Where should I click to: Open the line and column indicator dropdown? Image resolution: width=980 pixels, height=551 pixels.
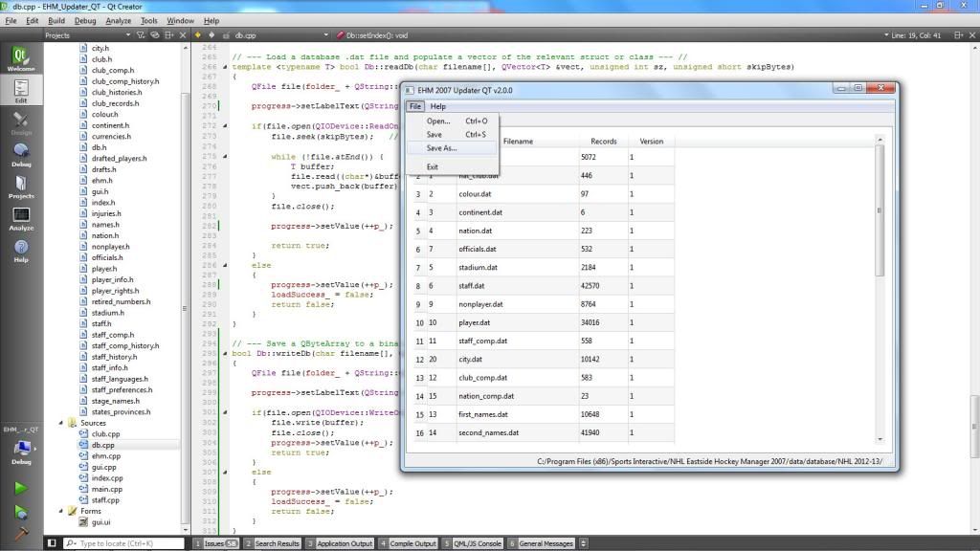tap(912, 35)
